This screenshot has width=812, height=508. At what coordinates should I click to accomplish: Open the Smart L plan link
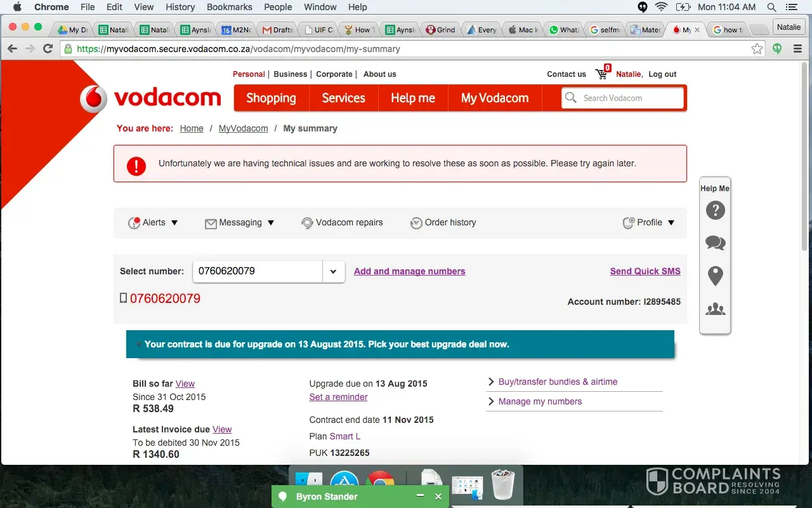345,436
